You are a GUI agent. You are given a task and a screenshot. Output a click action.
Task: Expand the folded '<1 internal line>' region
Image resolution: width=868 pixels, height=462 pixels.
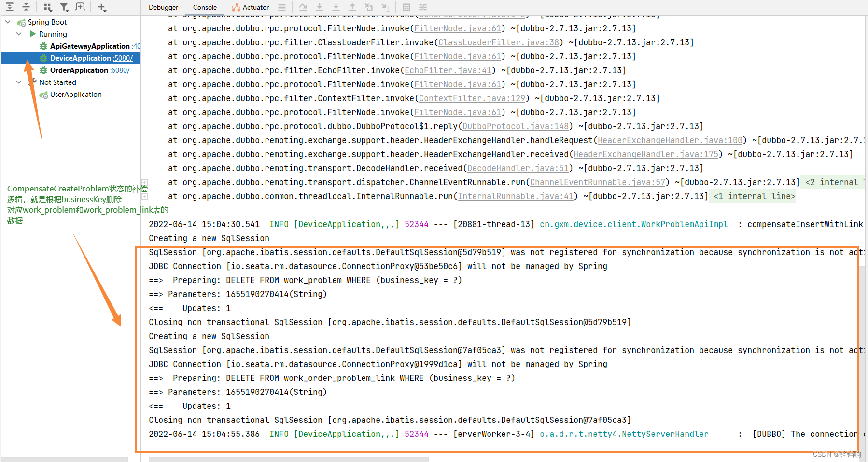click(x=752, y=196)
